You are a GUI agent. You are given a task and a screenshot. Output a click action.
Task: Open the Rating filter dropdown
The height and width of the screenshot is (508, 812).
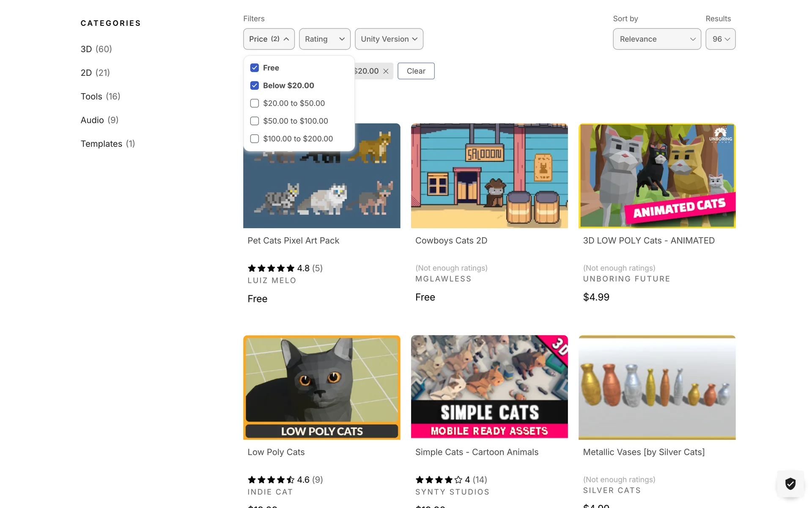pos(324,39)
